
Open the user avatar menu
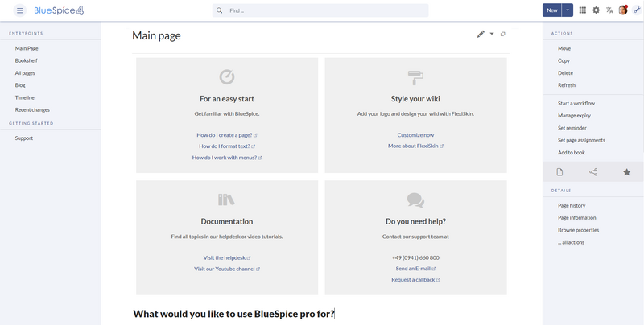[623, 10]
